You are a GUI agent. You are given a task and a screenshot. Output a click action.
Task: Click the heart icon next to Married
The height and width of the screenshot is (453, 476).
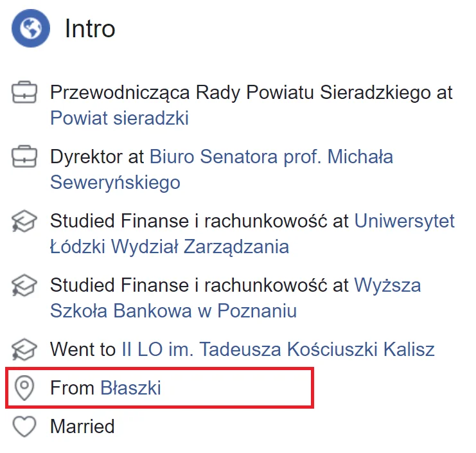point(24,427)
